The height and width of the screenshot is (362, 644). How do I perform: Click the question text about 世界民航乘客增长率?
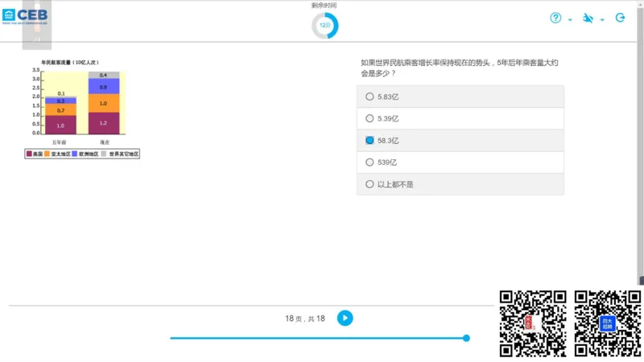tap(459, 68)
